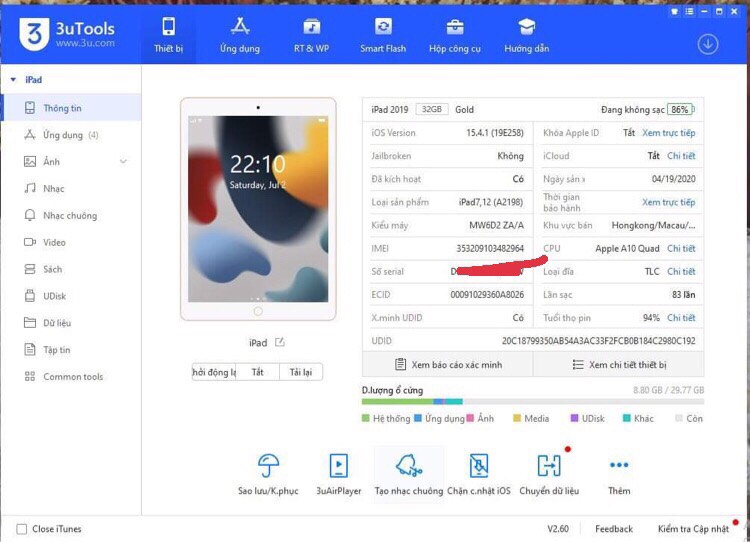Click the disk storage usage bar
This screenshot has width=750, height=542.
coord(532,402)
